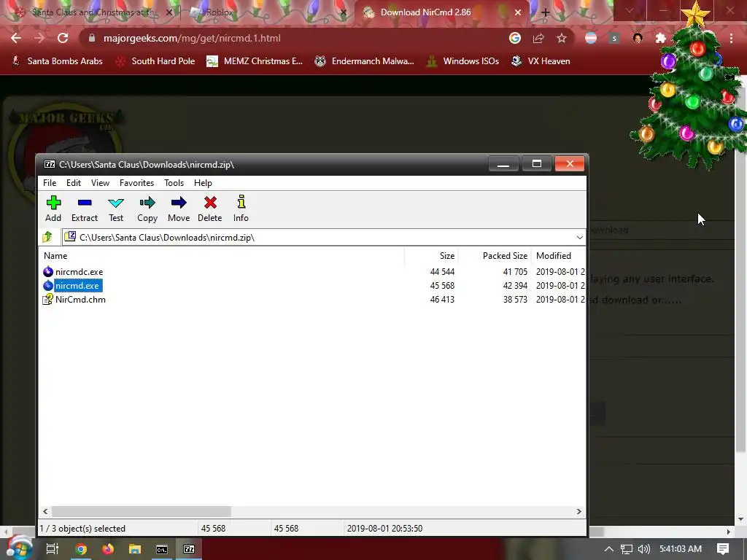
Task: Select the nircmdc.exe file name
Action: (79, 272)
